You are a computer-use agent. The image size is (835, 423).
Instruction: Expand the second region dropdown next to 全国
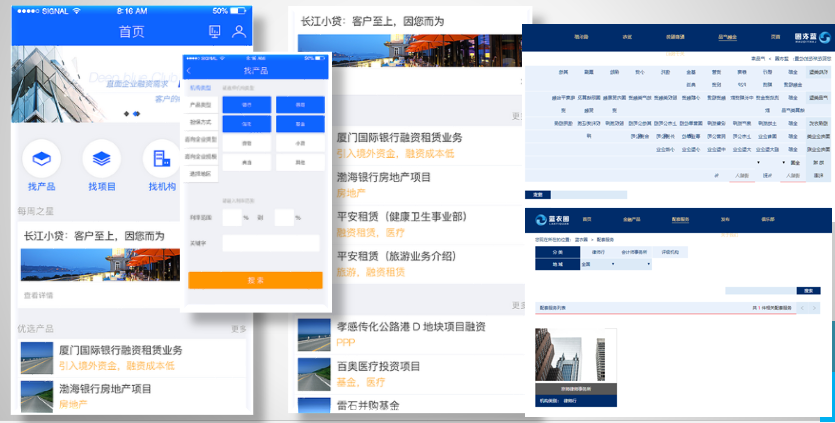coord(632,265)
